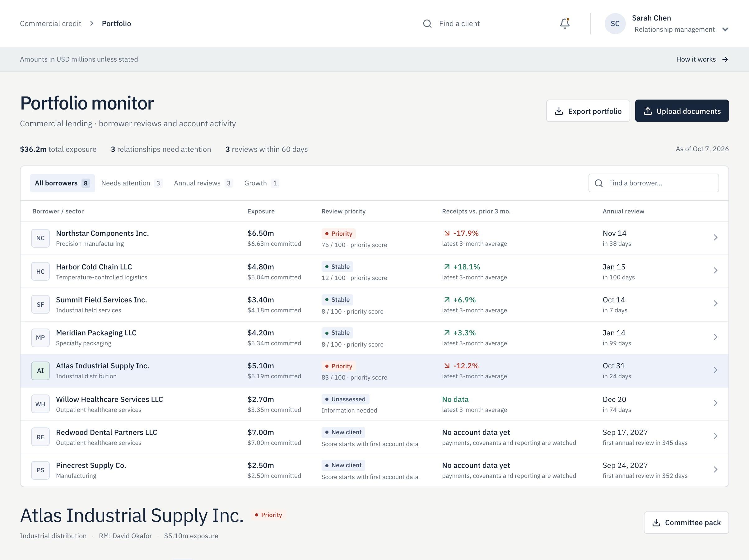This screenshot has width=749, height=560.
Task: Click the Review priority column header
Action: click(343, 211)
